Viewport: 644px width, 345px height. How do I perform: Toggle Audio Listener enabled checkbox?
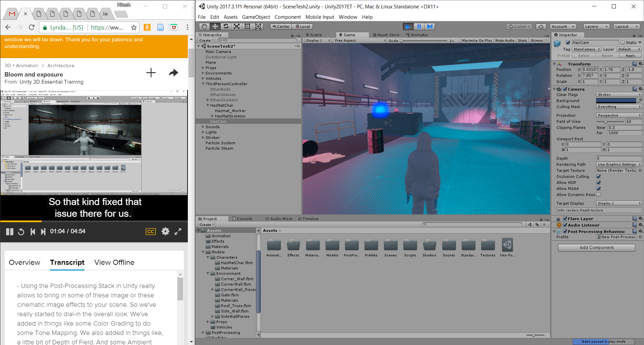click(x=565, y=225)
